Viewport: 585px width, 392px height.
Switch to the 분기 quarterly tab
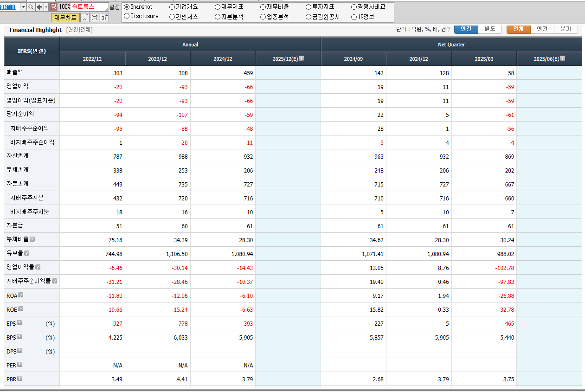coord(566,29)
